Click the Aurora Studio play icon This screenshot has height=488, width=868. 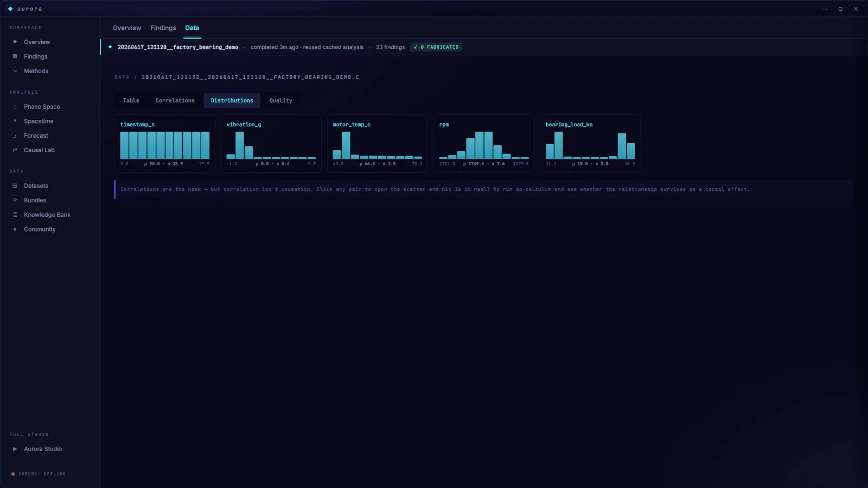tap(15, 449)
